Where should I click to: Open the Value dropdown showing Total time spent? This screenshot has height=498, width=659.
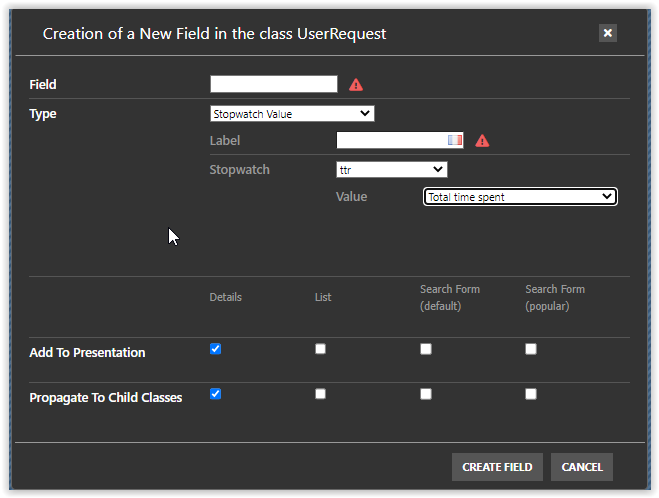[x=520, y=197]
